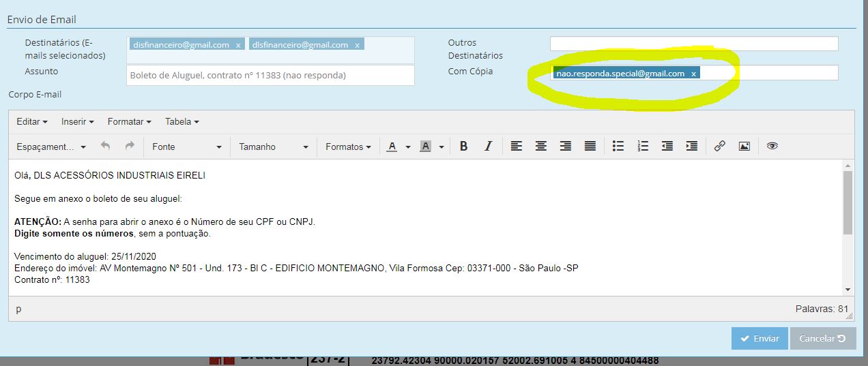The image size is (868, 366).
Task: Insert or edit a link
Action: [719, 146]
